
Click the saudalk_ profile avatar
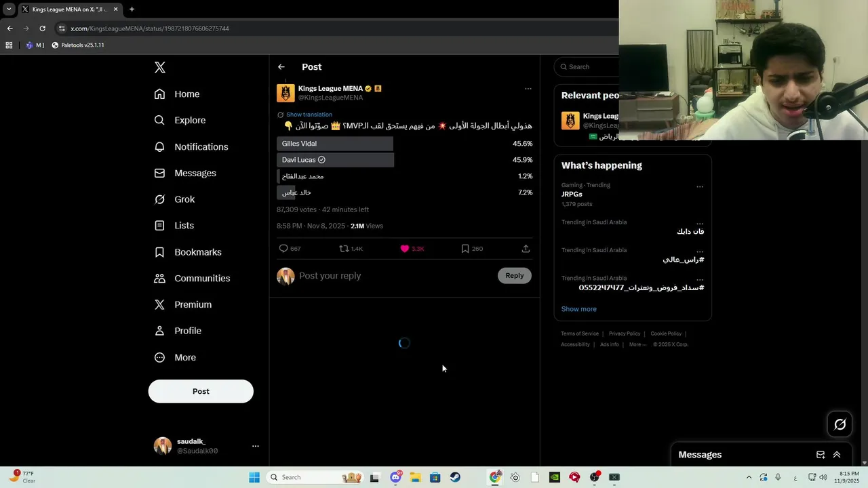pos(163,446)
